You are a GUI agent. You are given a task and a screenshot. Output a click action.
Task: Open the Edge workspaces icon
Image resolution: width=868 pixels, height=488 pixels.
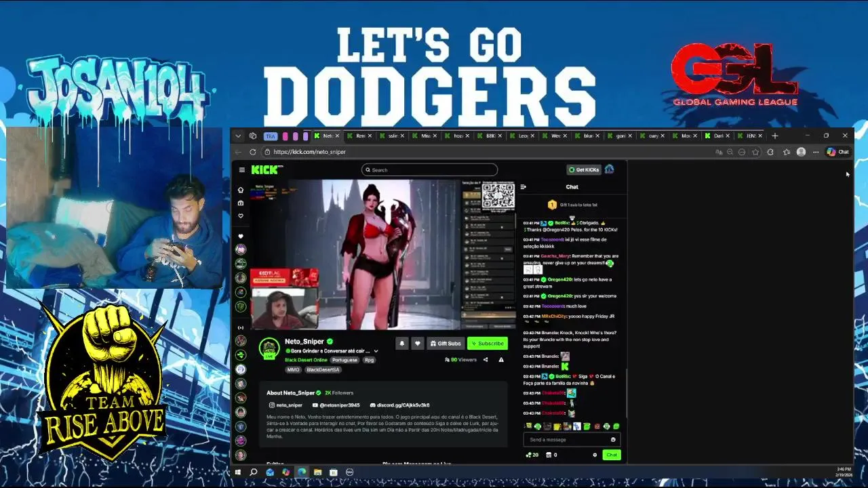pyautogui.click(x=253, y=136)
